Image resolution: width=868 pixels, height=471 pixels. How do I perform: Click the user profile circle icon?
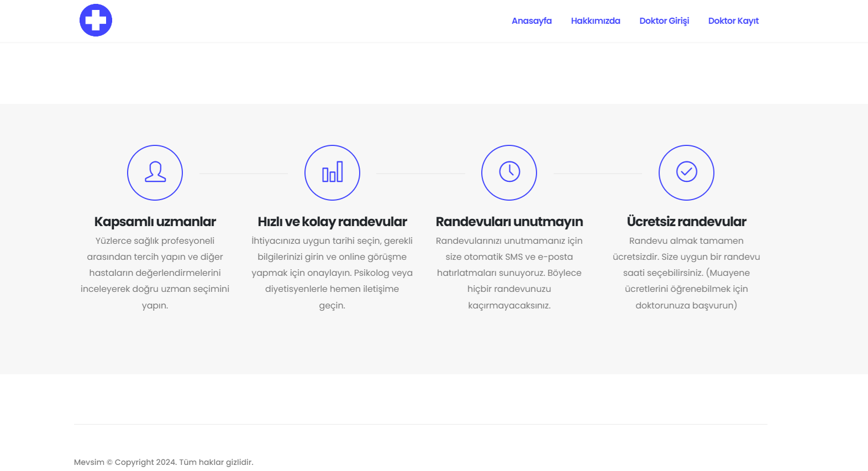(x=155, y=172)
